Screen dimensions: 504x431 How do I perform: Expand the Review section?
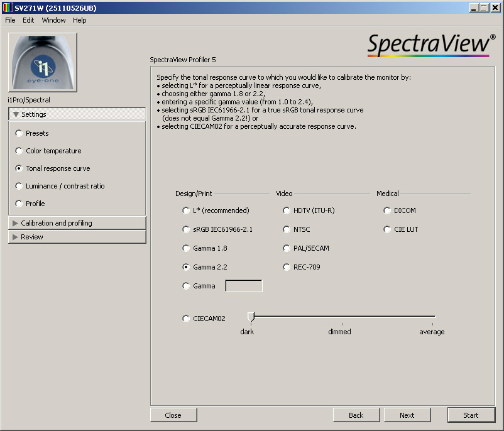click(77, 237)
